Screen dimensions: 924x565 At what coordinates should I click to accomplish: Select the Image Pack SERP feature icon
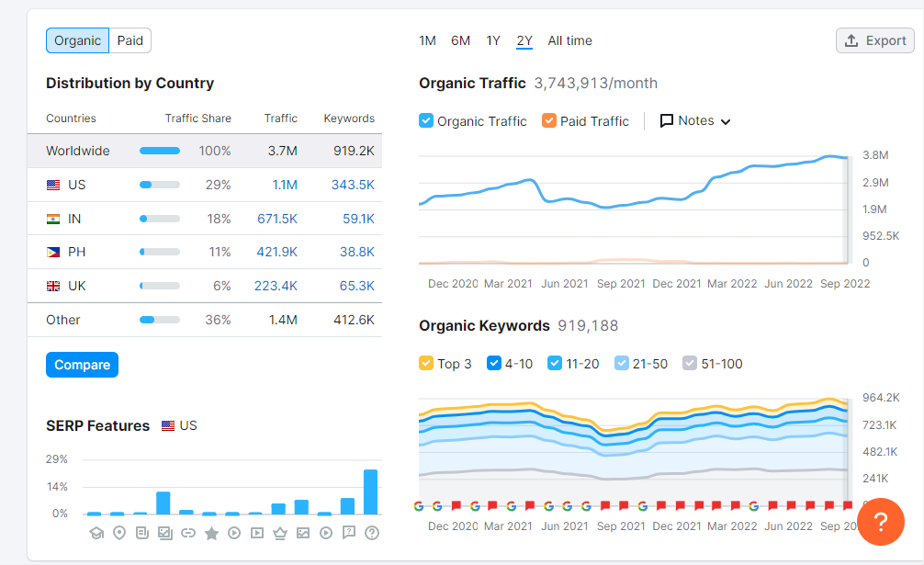coord(165,532)
